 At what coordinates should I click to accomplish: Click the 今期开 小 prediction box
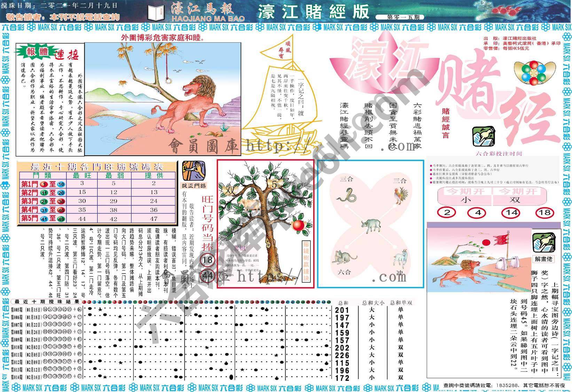click(465, 195)
